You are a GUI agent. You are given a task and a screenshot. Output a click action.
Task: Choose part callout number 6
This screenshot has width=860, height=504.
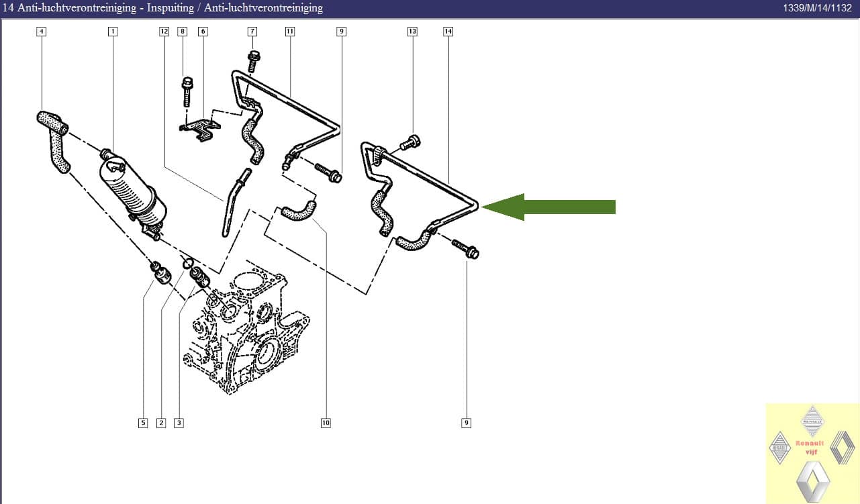(x=203, y=32)
